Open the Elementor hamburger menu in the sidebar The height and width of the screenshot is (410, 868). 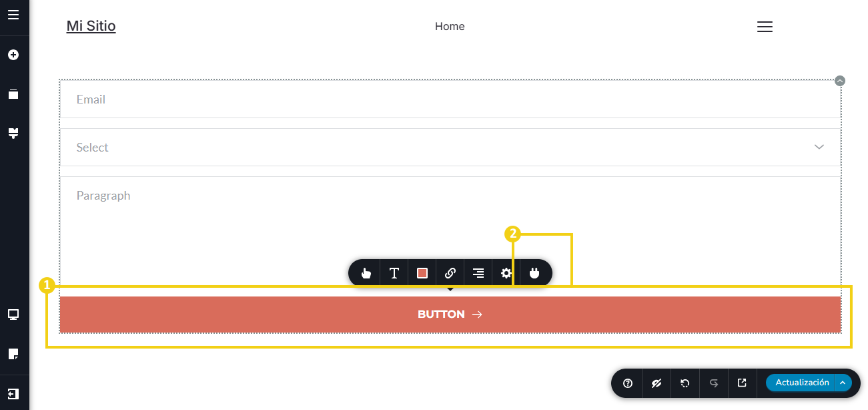(x=14, y=15)
